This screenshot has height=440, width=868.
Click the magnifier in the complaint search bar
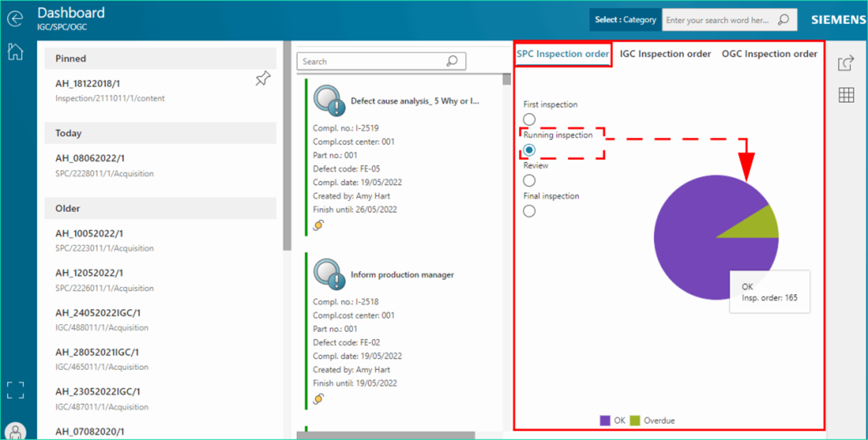click(451, 61)
